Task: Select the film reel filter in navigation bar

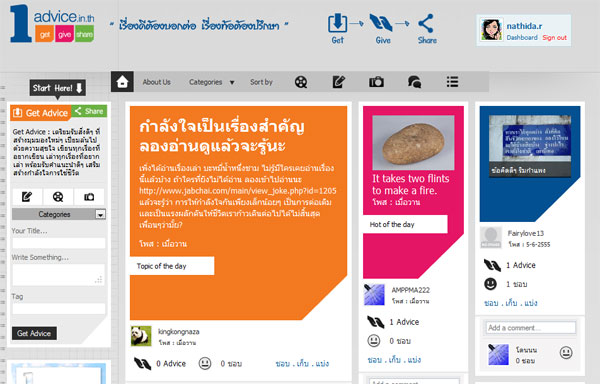Action: (x=301, y=82)
